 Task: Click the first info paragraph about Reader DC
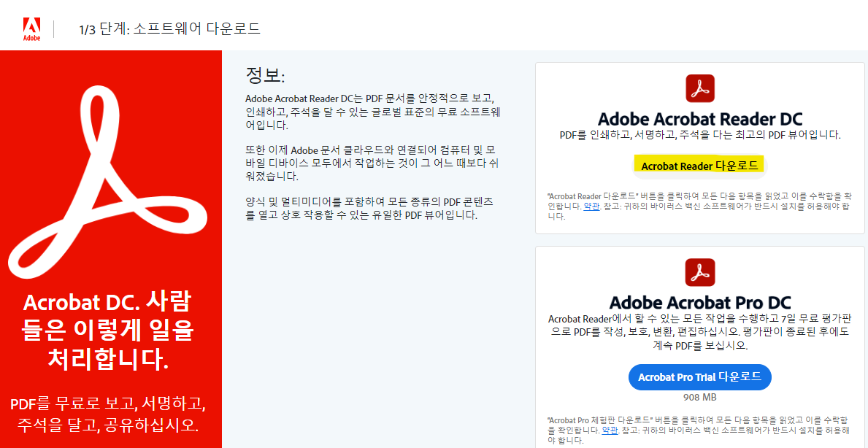(372, 112)
